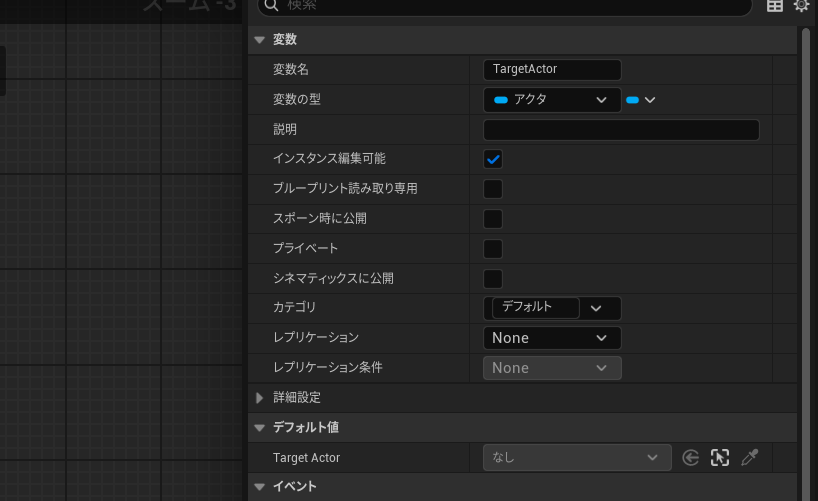818x501 pixels.
Task: Click the empty 説明 description field
Action: [621, 130]
